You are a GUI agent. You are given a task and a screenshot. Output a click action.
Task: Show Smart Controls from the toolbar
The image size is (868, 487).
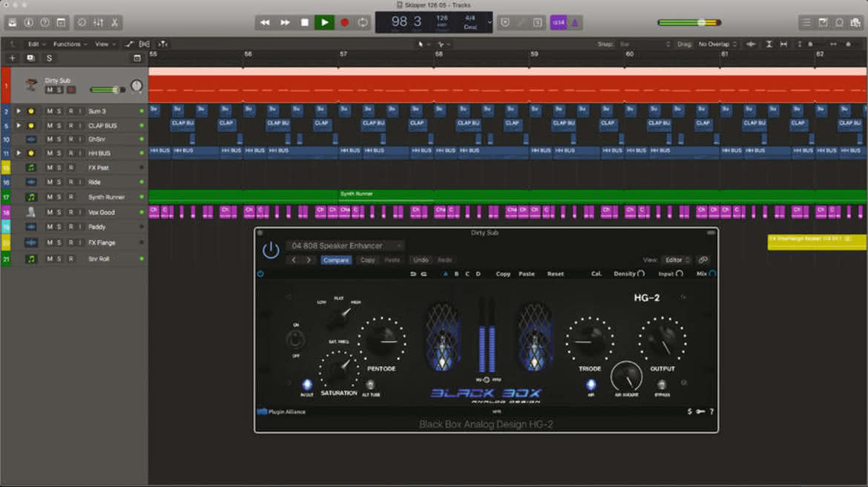(x=82, y=23)
